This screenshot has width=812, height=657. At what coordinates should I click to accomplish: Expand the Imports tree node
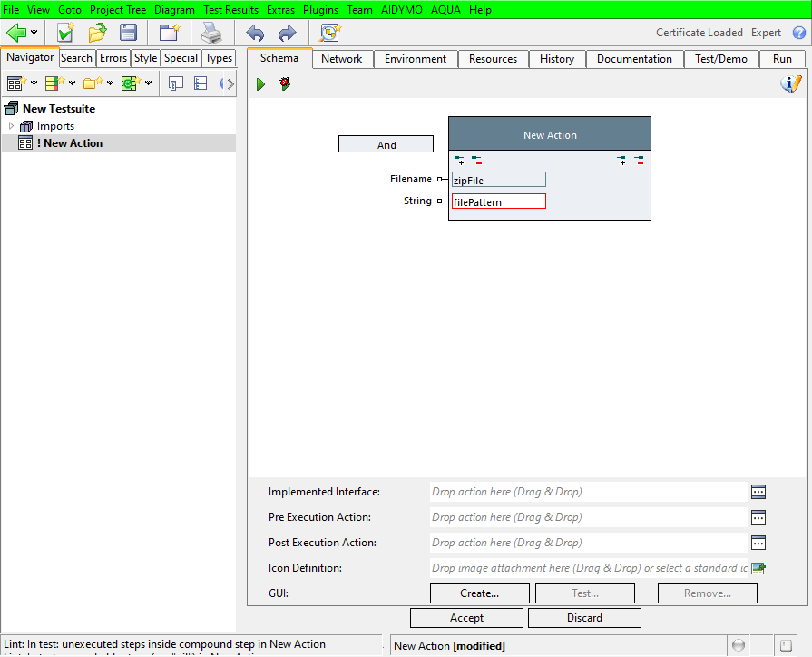[x=11, y=126]
